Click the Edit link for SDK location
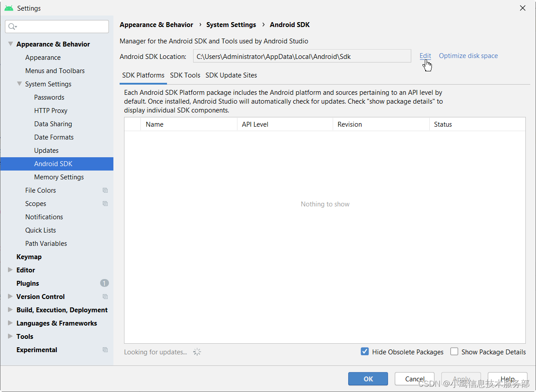Image resolution: width=536 pixels, height=392 pixels. click(x=425, y=56)
